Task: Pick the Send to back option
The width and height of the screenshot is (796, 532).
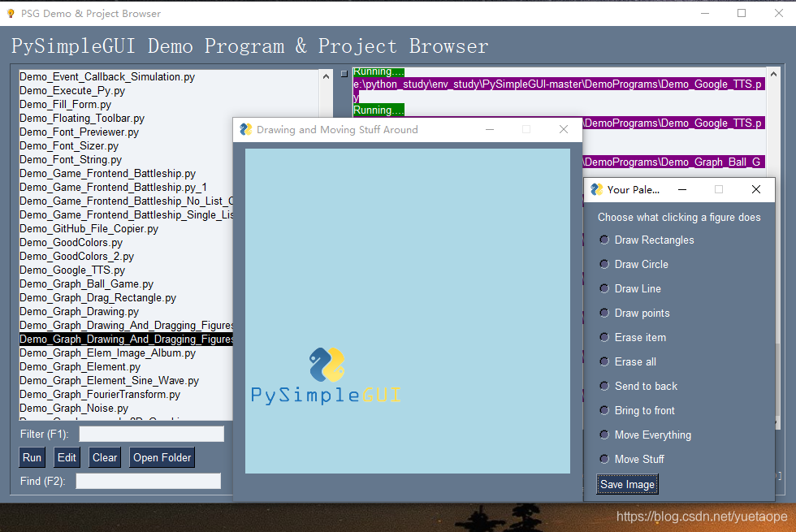Action: click(638, 387)
